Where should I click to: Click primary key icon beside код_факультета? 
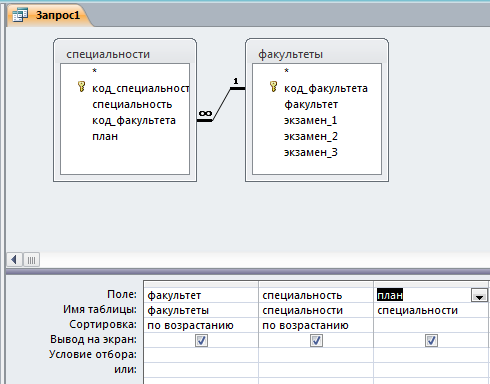[273, 87]
